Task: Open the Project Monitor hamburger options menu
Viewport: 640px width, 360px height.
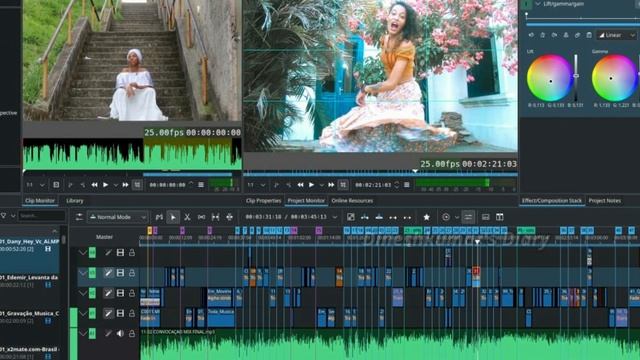Action: point(407,185)
